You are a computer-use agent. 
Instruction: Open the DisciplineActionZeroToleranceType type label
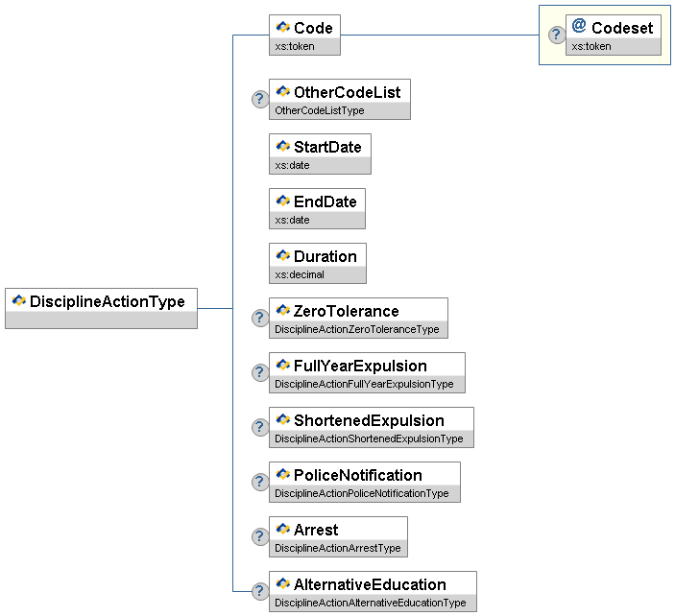(x=357, y=330)
